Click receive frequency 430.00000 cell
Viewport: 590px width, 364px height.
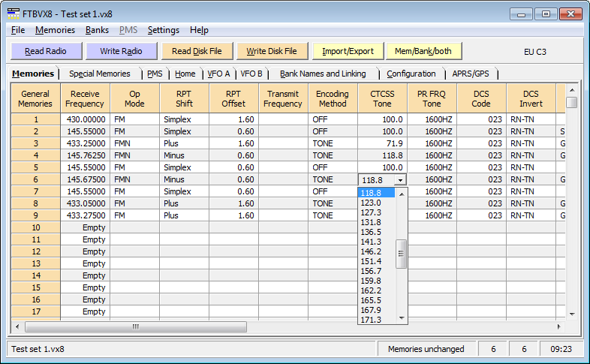86,119
